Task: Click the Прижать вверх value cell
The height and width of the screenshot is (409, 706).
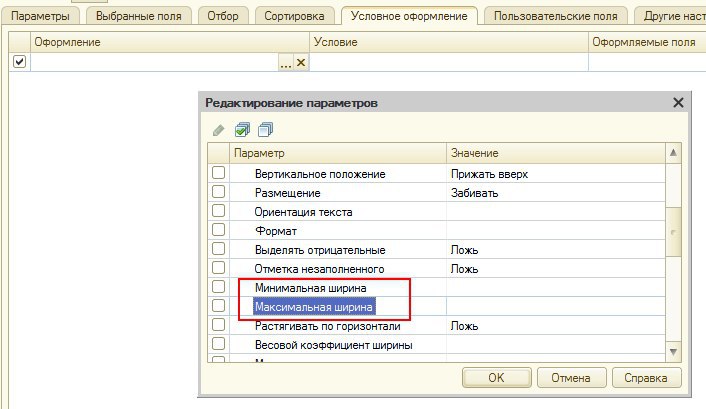Action: (x=556, y=174)
